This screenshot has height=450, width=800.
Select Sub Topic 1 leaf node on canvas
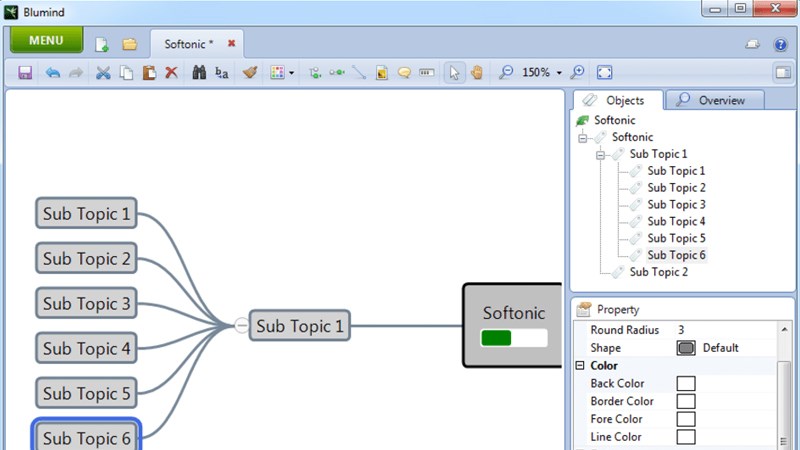pyautogui.click(x=86, y=213)
